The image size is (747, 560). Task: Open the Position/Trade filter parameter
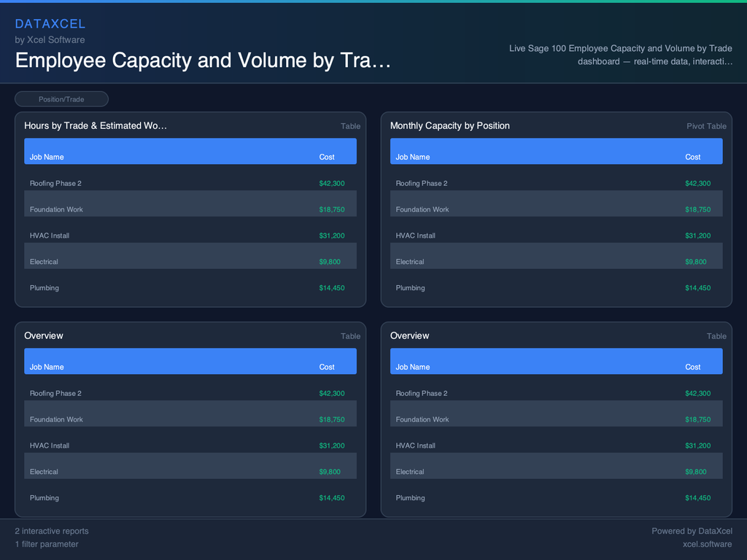coord(61,98)
